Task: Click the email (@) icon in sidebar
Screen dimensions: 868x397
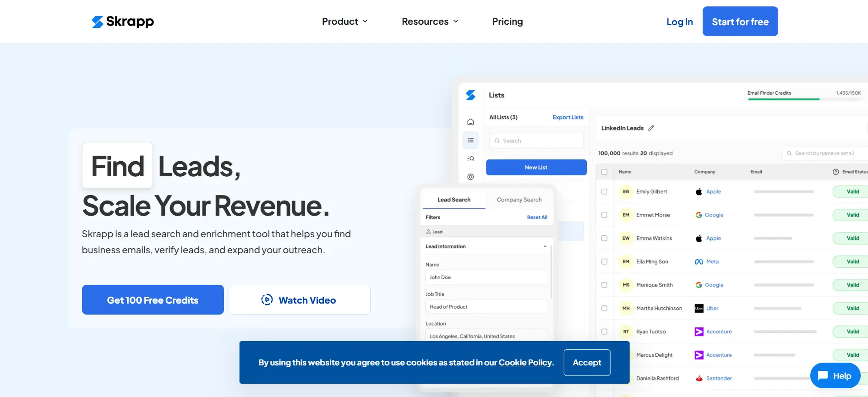Action: click(470, 177)
